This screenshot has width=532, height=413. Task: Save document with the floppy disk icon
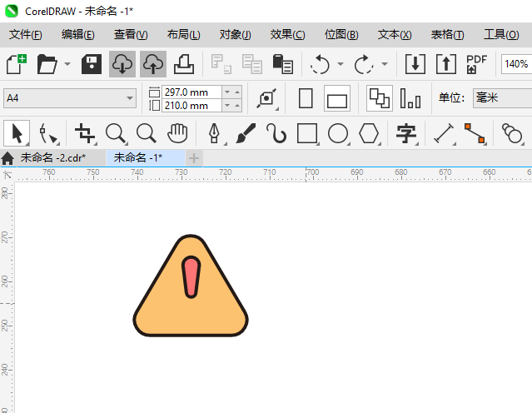pos(92,64)
